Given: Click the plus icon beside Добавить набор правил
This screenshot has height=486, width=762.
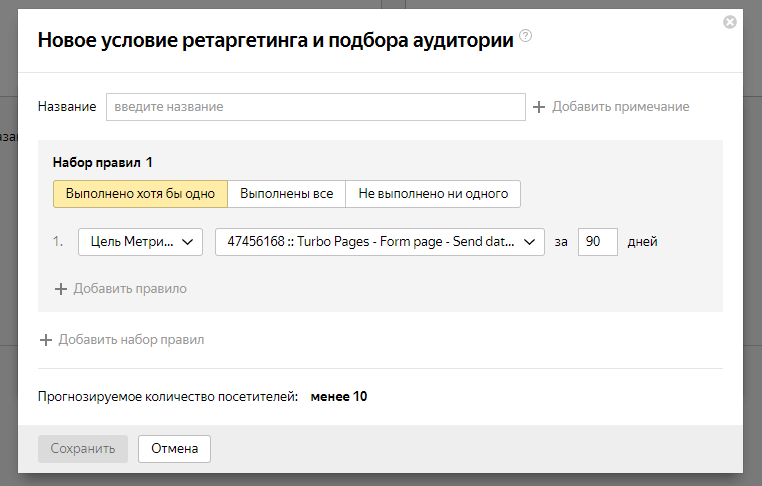Looking at the screenshot, I should click(46, 340).
